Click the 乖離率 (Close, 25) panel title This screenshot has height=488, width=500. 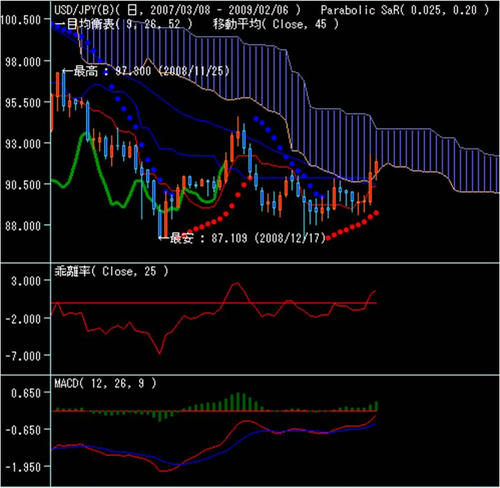point(111,271)
